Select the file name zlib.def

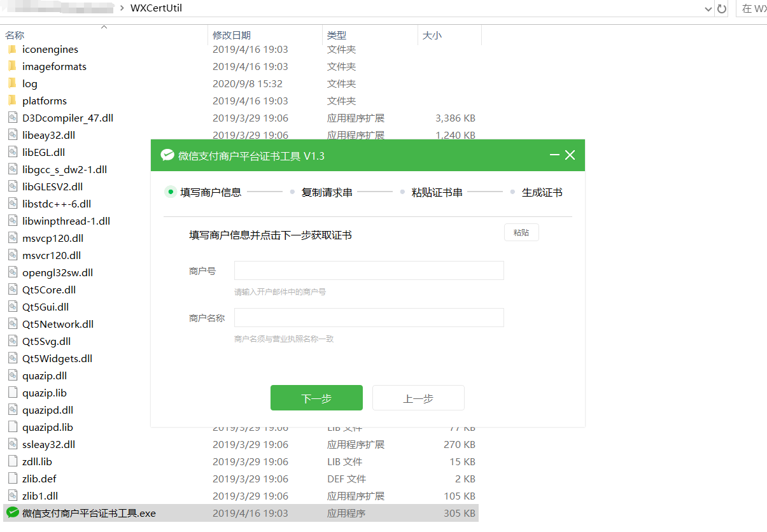[39, 479]
